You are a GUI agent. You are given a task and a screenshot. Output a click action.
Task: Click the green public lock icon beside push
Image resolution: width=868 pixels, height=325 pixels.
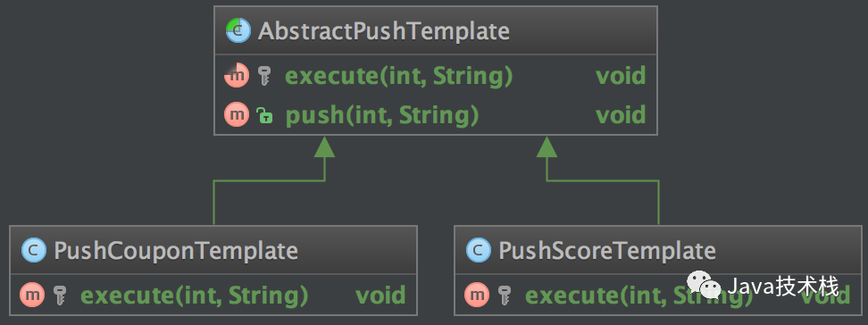(x=264, y=115)
